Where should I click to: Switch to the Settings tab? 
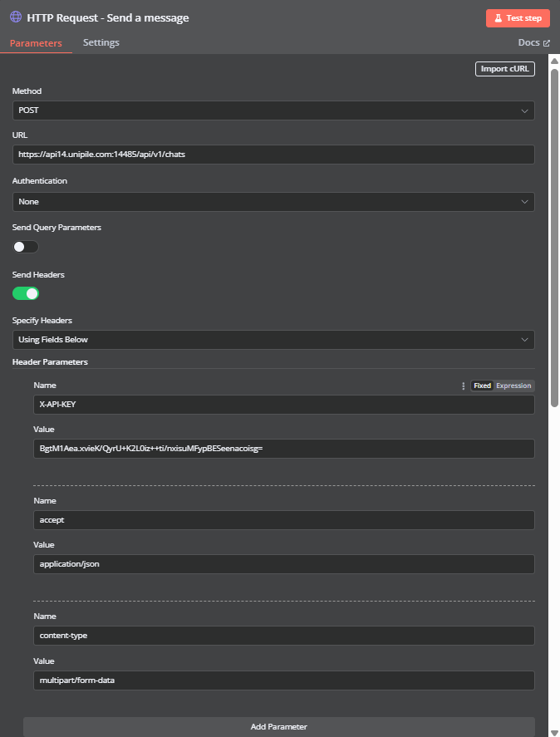pyautogui.click(x=101, y=42)
